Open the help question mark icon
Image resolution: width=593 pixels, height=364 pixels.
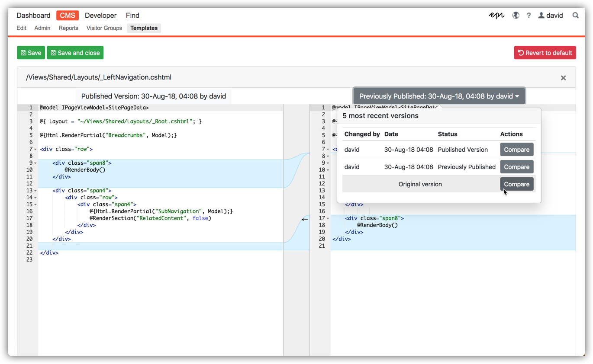(x=529, y=16)
